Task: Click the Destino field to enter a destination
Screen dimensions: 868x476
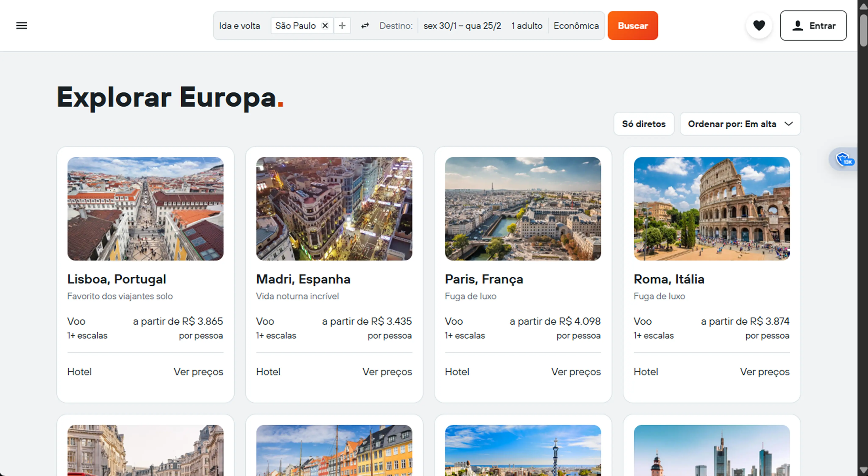Action: (x=396, y=25)
